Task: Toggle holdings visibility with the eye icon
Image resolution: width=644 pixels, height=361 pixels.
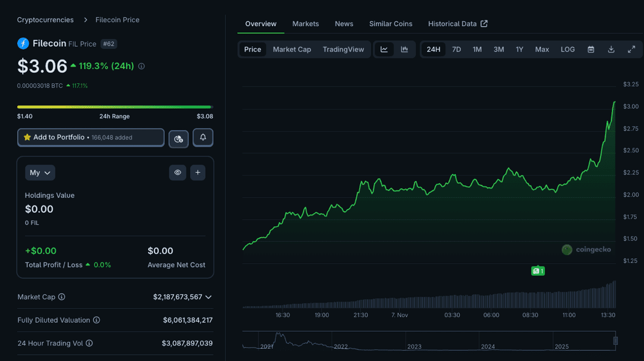Action: (x=178, y=173)
